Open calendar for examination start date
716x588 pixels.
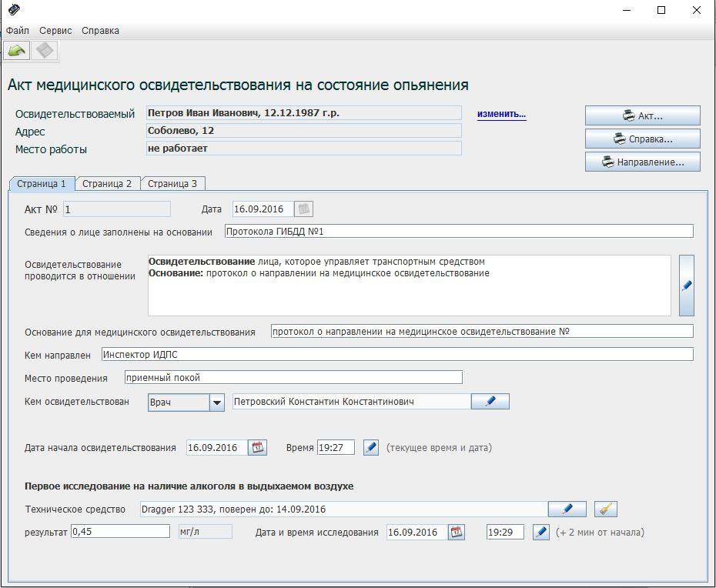pos(258,448)
